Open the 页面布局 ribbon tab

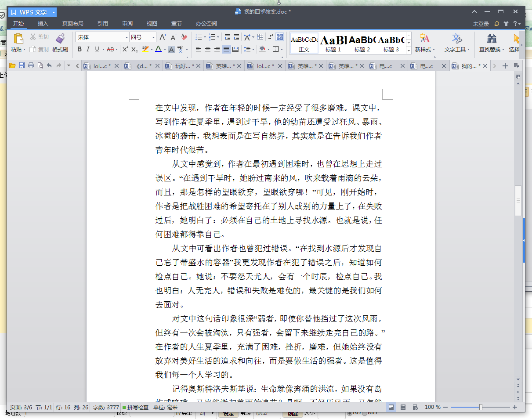(72, 24)
